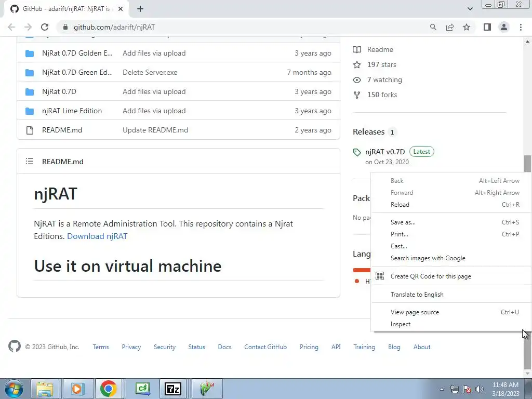Image resolution: width=532 pixels, height=399 pixels.
Task: Click the README.md file icon
Action: [30, 130]
